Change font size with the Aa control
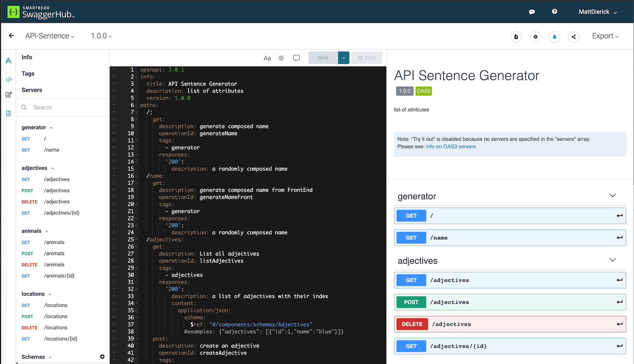This screenshot has width=634, height=364. [x=267, y=58]
